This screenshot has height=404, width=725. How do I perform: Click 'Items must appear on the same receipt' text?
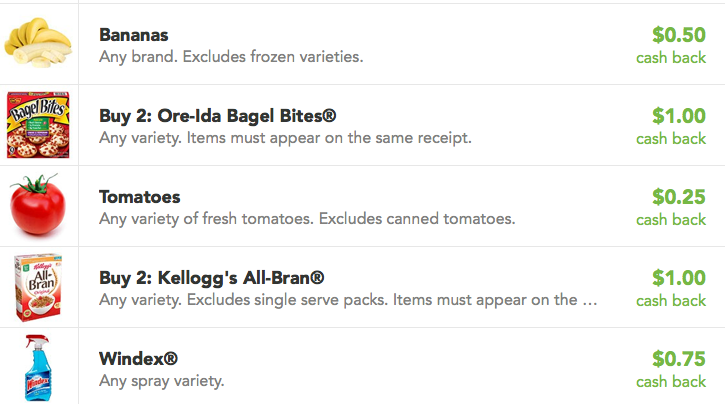click(329, 138)
